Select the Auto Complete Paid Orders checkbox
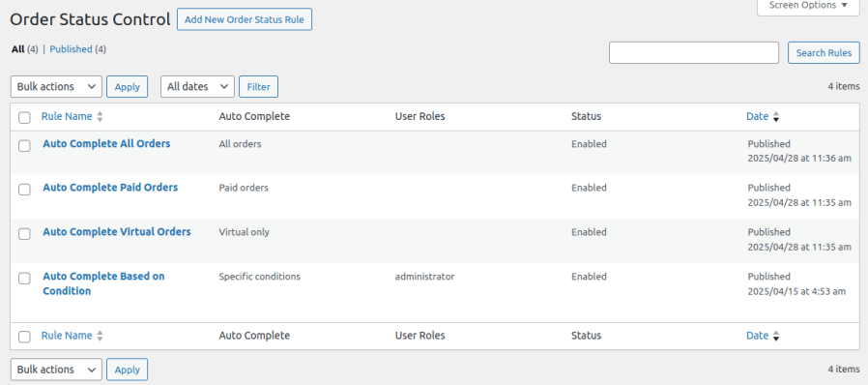Viewport: 868px width, 385px height. pyautogui.click(x=24, y=190)
